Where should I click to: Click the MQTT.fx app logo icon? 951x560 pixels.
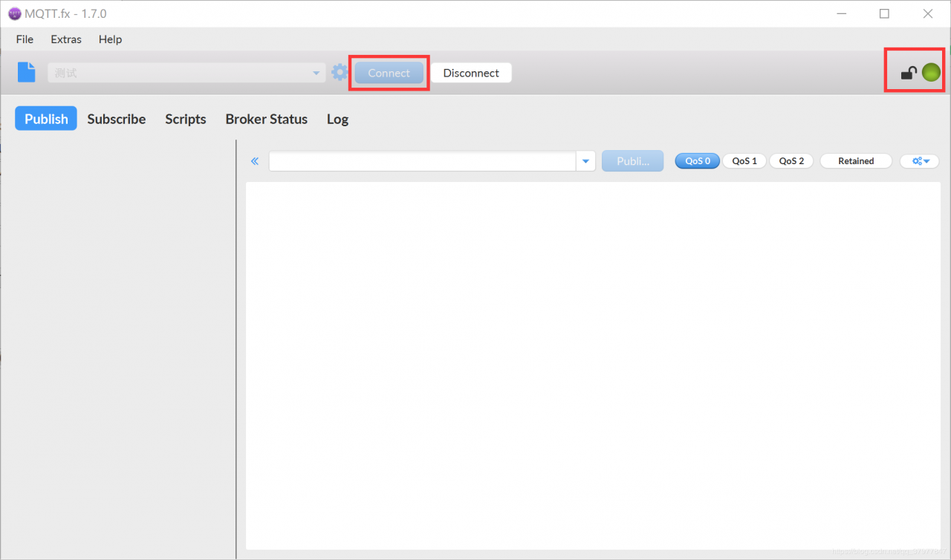[14, 13]
